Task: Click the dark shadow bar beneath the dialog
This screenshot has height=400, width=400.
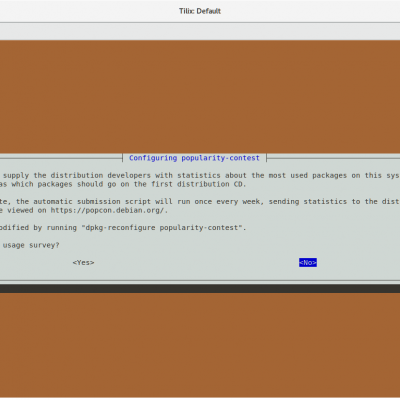Action: (x=200, y=288)
